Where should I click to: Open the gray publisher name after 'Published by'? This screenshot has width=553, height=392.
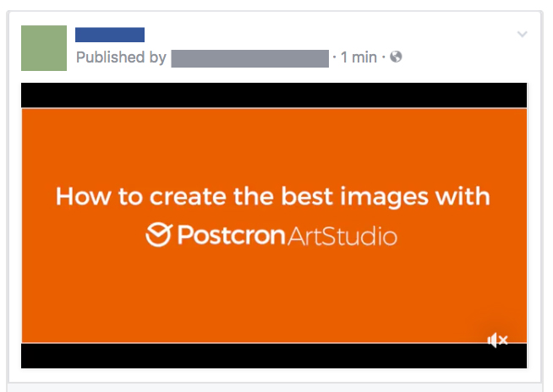pyautogui.click(x=249, y=57)
